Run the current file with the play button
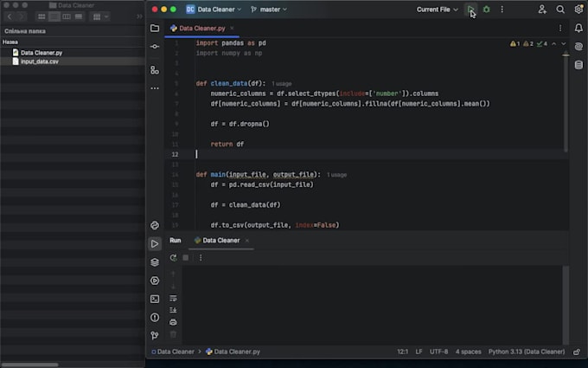Image resolution: width=588 pixels, height=368 pixels. click(x=470, y=10)
